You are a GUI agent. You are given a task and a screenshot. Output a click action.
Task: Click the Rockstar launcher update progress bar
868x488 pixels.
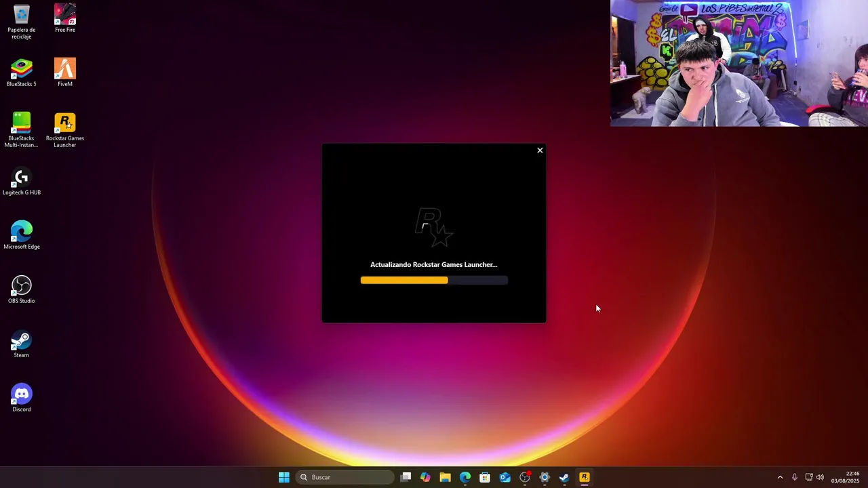click(434, 280)
